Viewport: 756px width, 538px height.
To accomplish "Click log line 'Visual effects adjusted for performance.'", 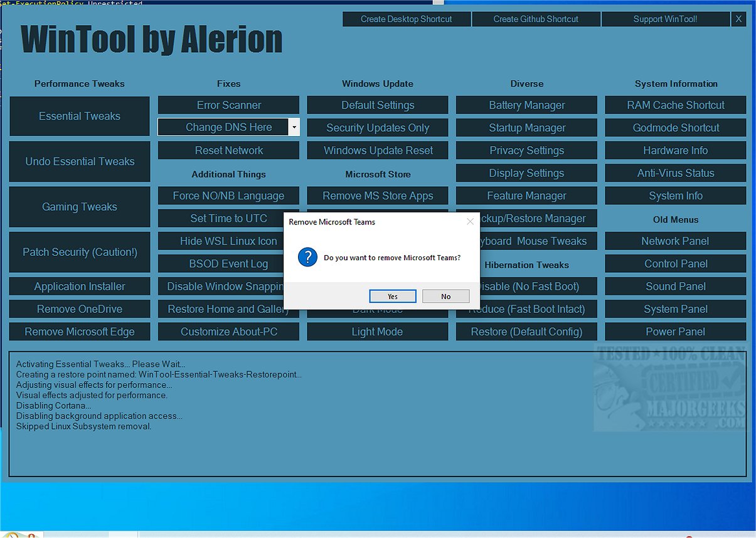I will pyautogui.click(x=92, y=395).
